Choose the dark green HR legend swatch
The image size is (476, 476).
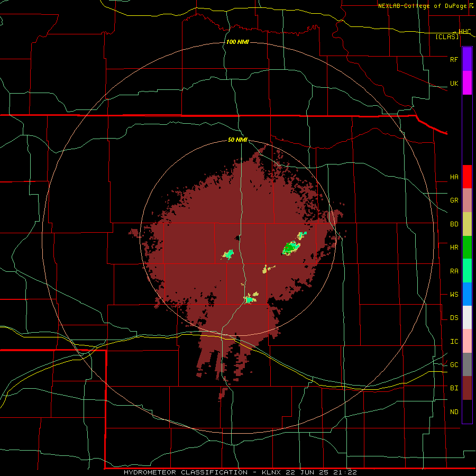(x=467, y=248)
